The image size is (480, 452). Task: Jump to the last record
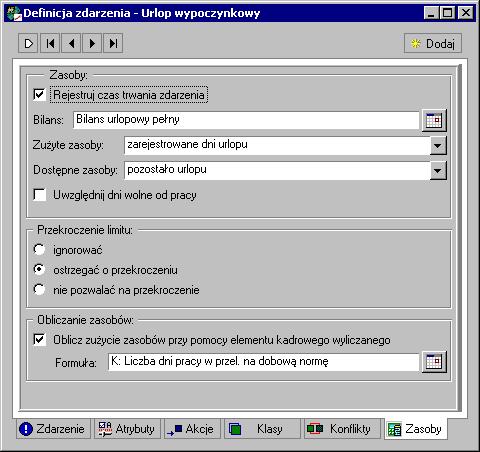(113, 43)
